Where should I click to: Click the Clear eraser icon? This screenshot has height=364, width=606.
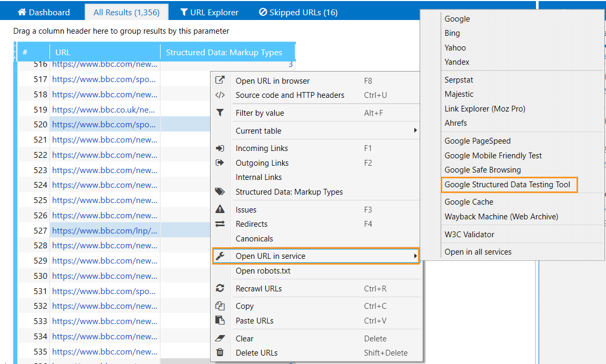tap(220, 338)
